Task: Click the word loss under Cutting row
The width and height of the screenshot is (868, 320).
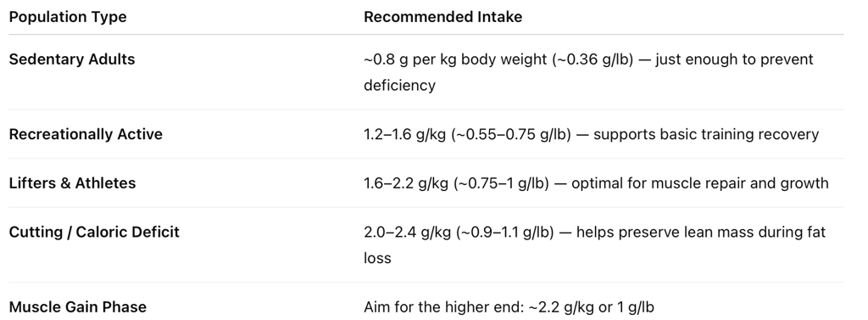Action: point(377,258)
